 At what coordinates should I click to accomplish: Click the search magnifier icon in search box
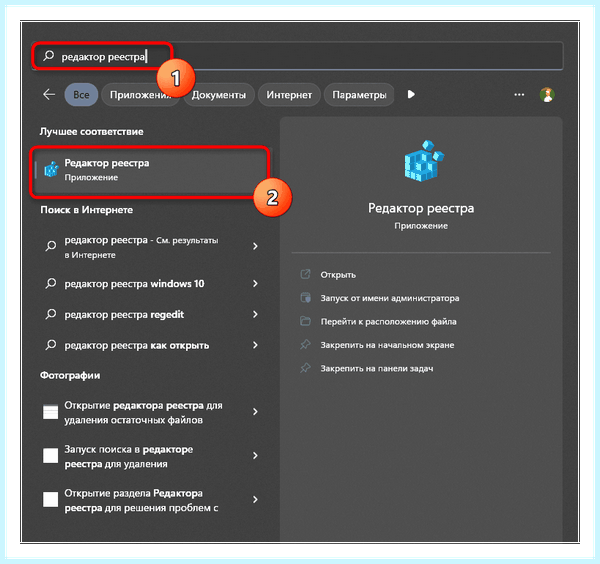pyautogui.click(x=49, y=56)
